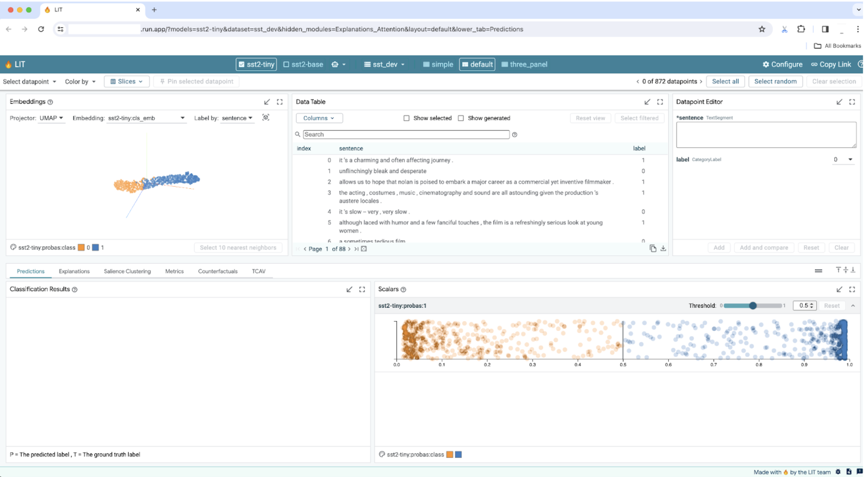
Task: Click the Classification Results fullscreen icon
Action: pos(363,289)
